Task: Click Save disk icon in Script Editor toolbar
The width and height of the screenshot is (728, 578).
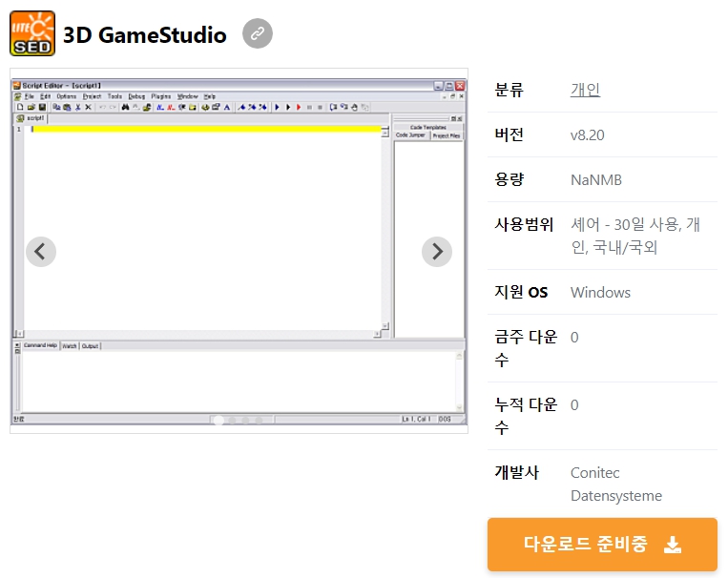Action: coord(42,107)
